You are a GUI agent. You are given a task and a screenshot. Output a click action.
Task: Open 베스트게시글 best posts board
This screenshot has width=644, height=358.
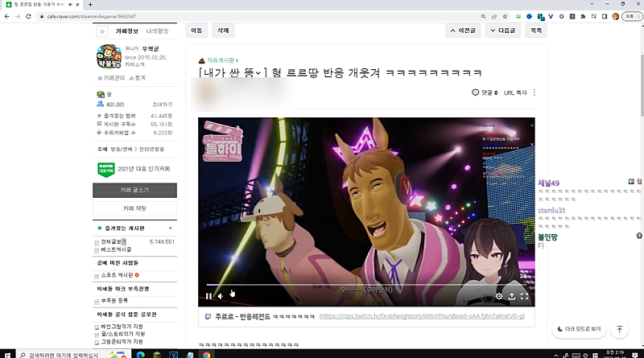pyautogui.click(x=116, y=249)
